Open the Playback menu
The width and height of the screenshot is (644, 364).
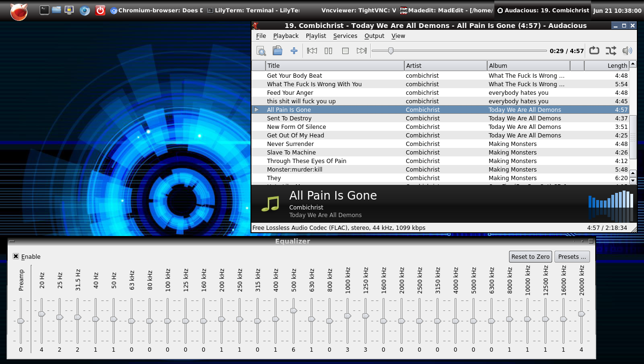coord(286,36)
